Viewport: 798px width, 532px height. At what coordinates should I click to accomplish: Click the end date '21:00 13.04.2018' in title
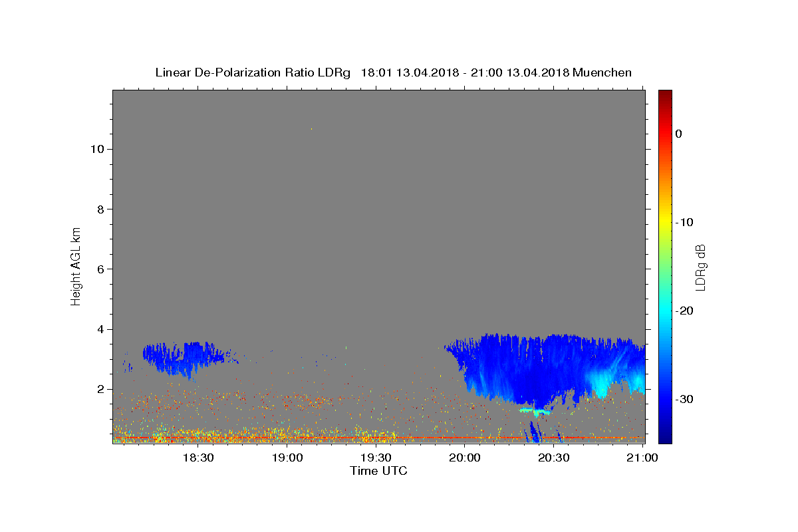(x=520, y=72)
